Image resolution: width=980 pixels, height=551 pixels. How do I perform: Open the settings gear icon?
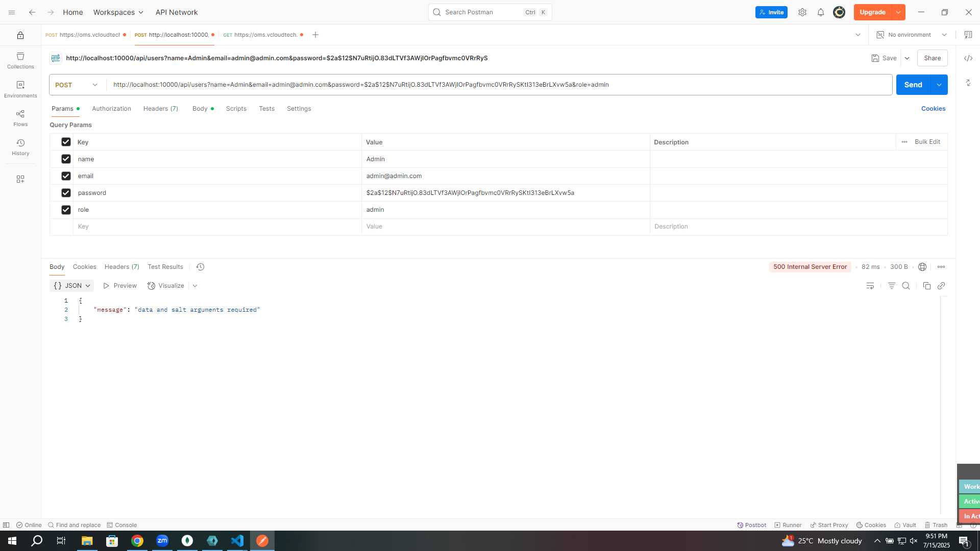[x=802, y=12]
